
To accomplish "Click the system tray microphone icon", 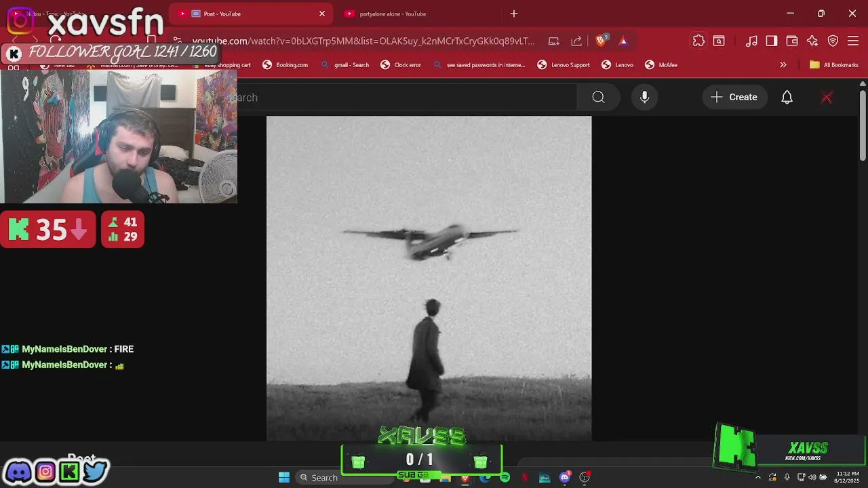I will (787, 477).
